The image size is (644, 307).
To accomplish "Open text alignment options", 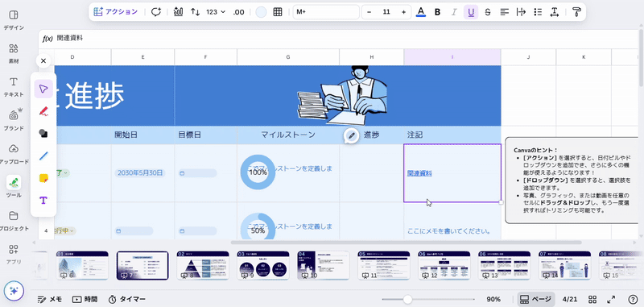I will [505, 12].
